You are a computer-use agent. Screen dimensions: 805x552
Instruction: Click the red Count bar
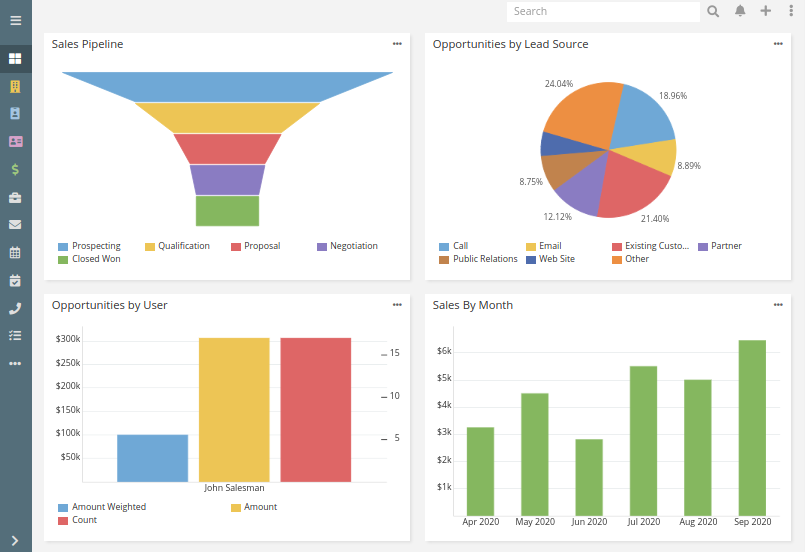pyautogui.click(x=316, y=410)
